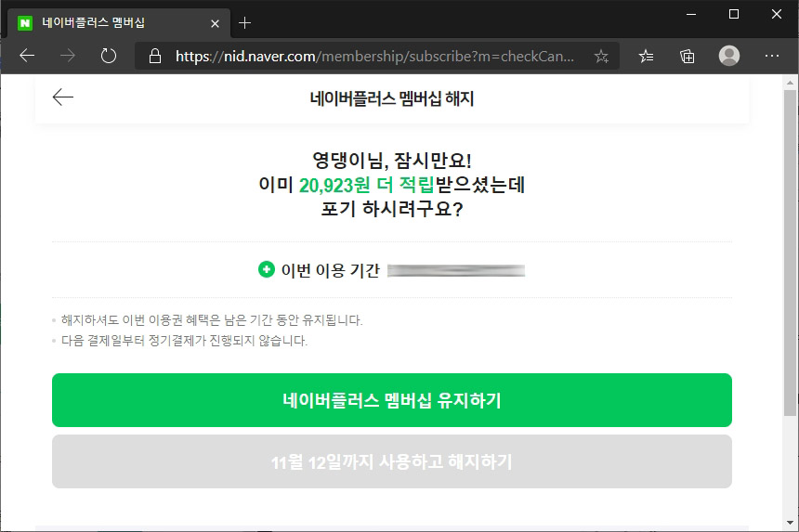
Task: Close the browser window
Action: (776, 14)
